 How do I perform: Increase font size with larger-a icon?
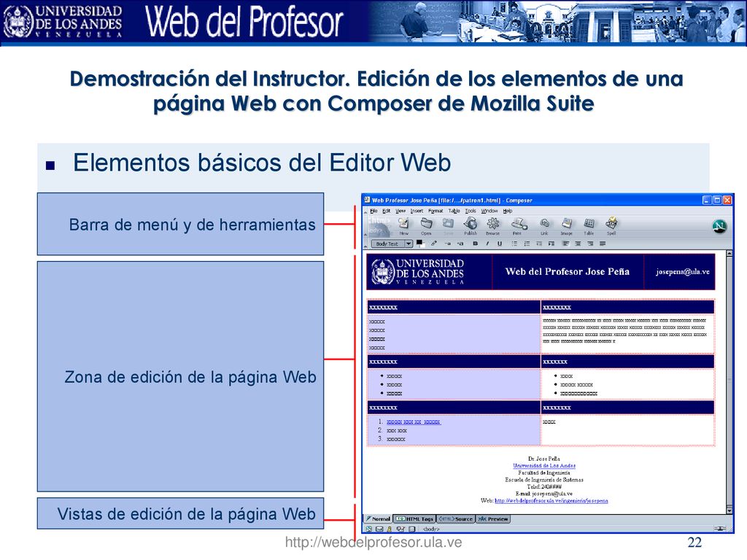pyautogui.click(x=460, y=244)
